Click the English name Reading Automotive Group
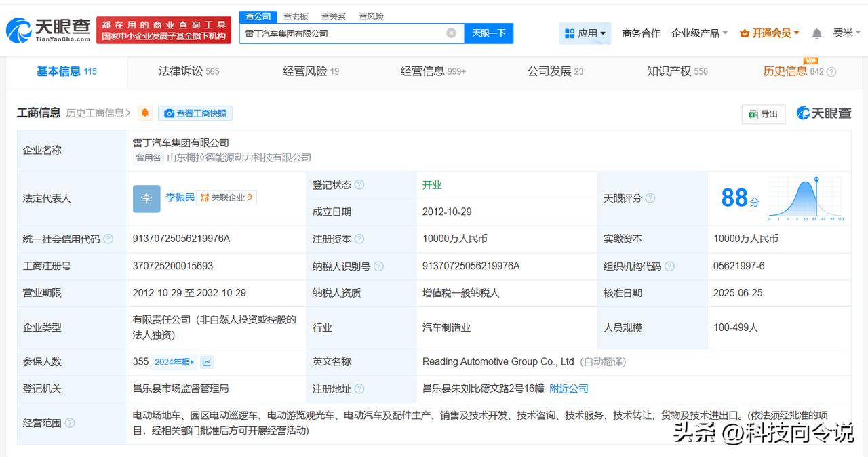The height and width of the screenshot is (457, 868). pyautogui.click(x=498, y=361)
